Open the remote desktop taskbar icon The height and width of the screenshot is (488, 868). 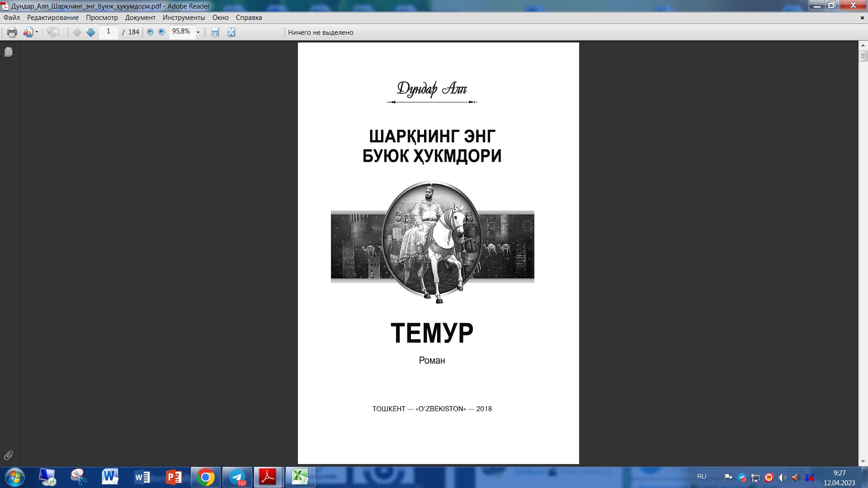pyautogui.click(x=47, y=477)
